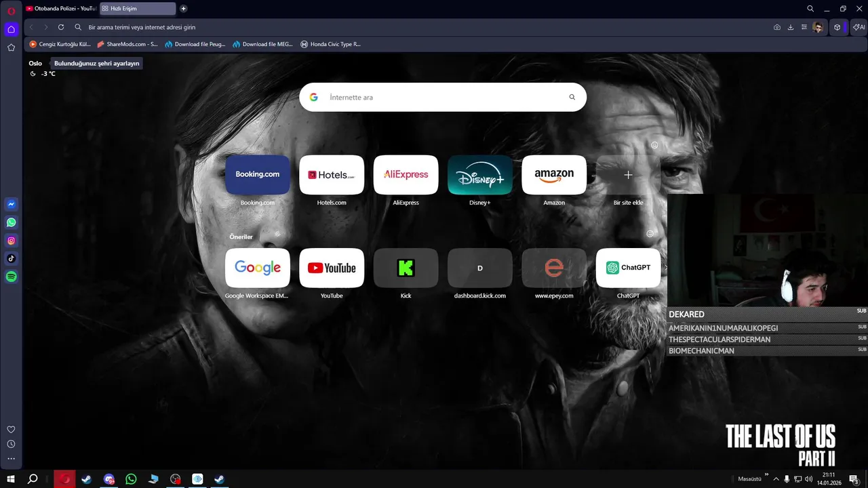The image size is (868, 488).
Task: Open Download file MEG... bookmark
Action: (263, 44)
